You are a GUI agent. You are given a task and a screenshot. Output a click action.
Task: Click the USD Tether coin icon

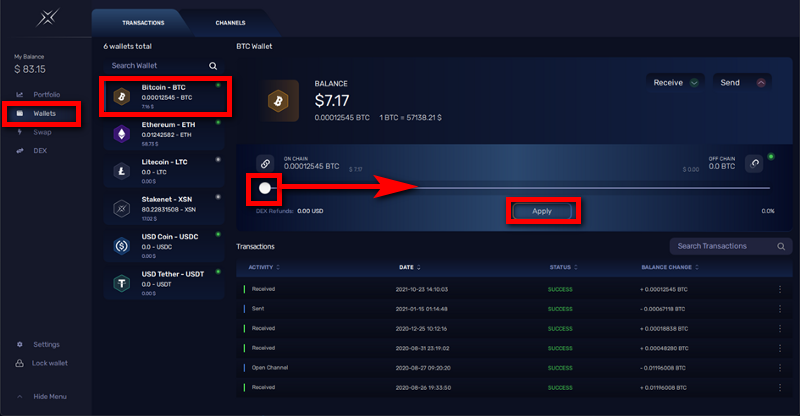[121, 283]
